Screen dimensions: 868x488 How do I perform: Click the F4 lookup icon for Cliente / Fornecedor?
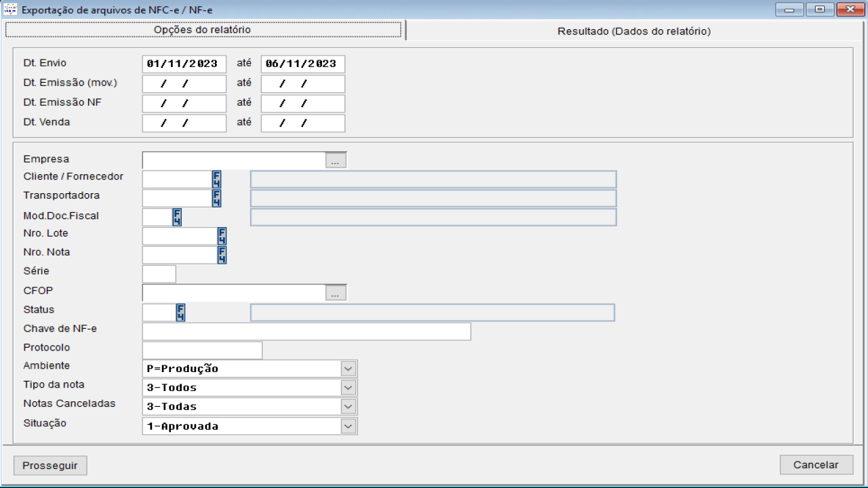(x=217, y=179)
